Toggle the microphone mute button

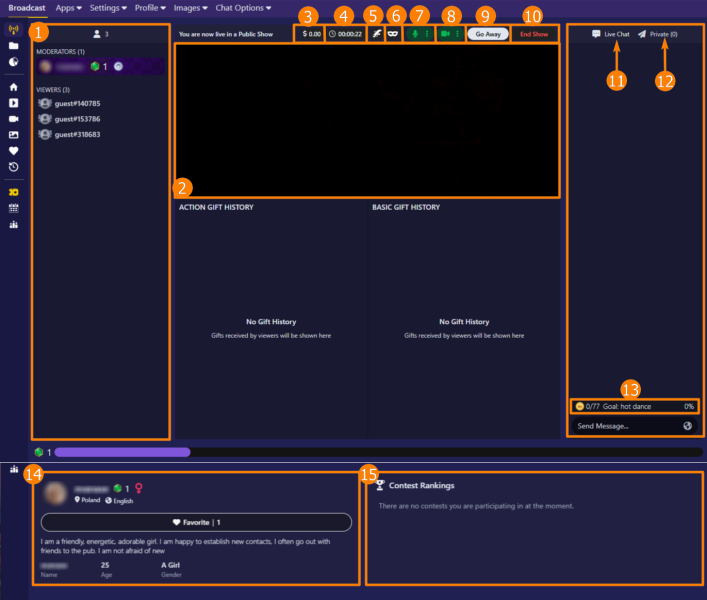click(x=415, y=34)
